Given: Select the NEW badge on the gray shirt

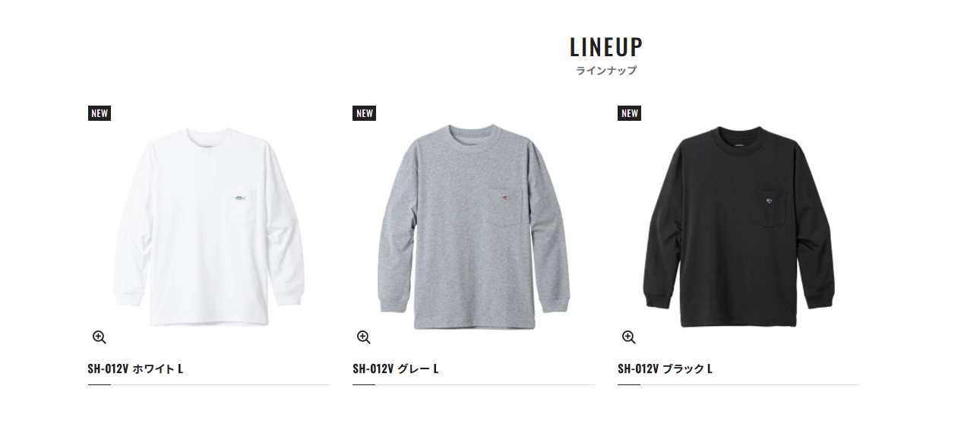Looking at the screenshot, I should click(x=365, y=113).
